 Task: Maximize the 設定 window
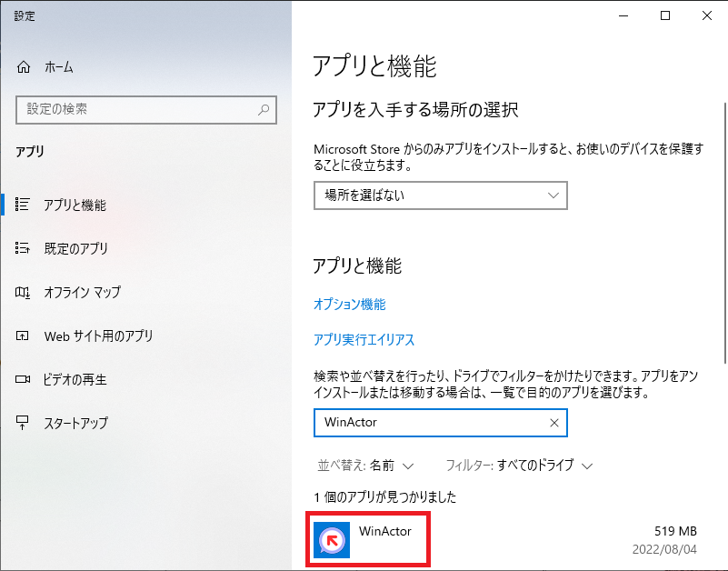[x=665, y=15]
